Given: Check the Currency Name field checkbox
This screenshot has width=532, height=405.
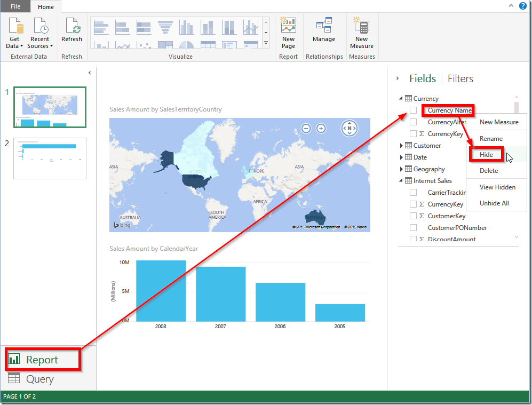Looking at the screenshot, I should (413, 110).
